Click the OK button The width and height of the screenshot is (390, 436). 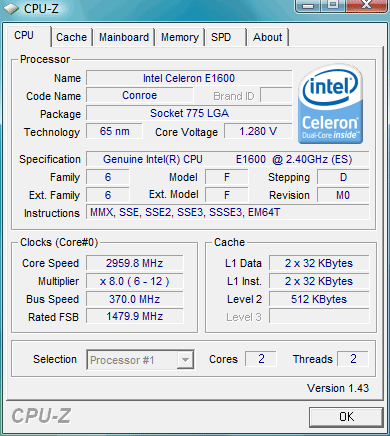346,417
